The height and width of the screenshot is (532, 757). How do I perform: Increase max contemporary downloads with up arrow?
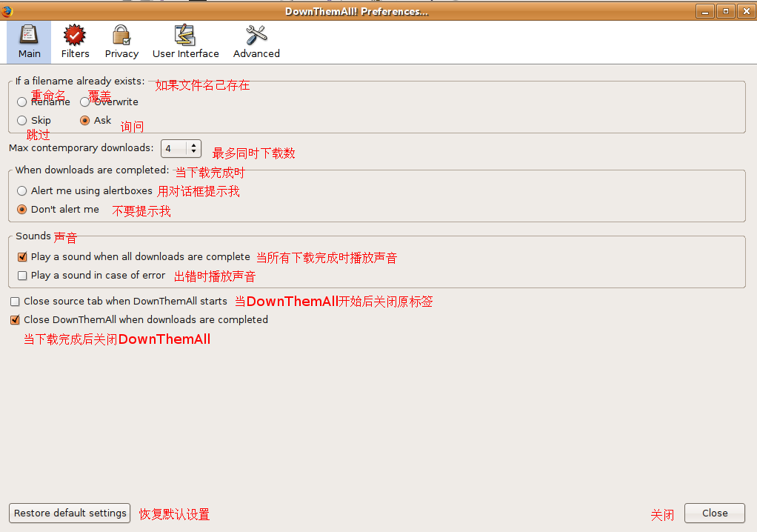click(193, 144)
